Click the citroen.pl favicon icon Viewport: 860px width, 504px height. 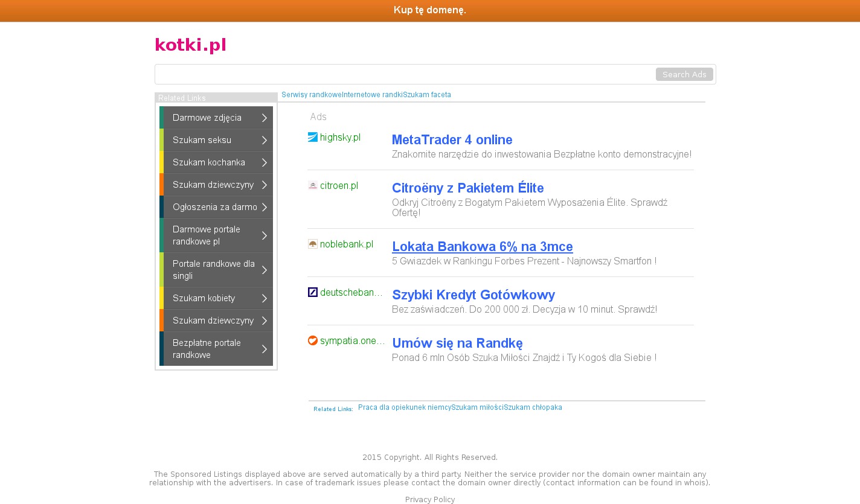click(312, 185)
